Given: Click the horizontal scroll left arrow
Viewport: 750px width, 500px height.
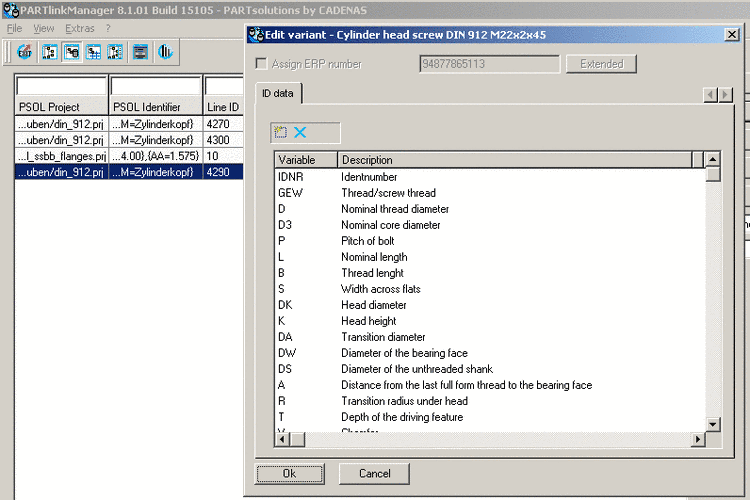Looking at the screenshot, I should coord(282,439).
